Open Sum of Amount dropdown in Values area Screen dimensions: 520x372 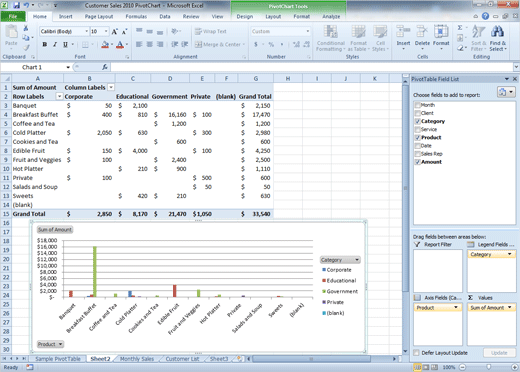pyautogui.click(x=510, y=307)
